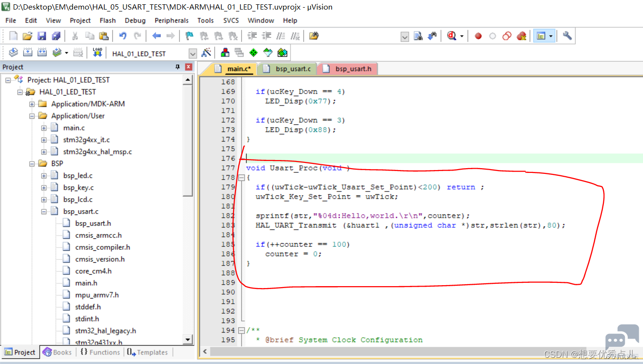Expand the Application/MDK-ARM folder node
The image size is (643, 364).
[x=32, y=104]
